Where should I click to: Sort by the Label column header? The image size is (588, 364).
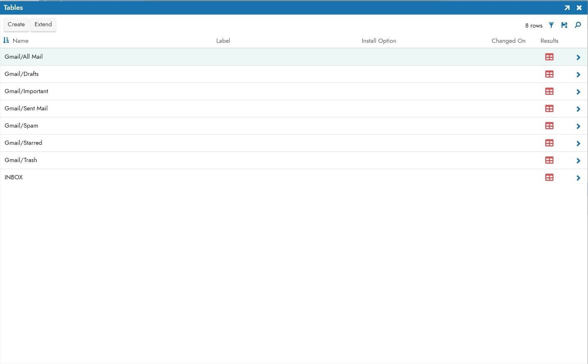pos(223,41)
